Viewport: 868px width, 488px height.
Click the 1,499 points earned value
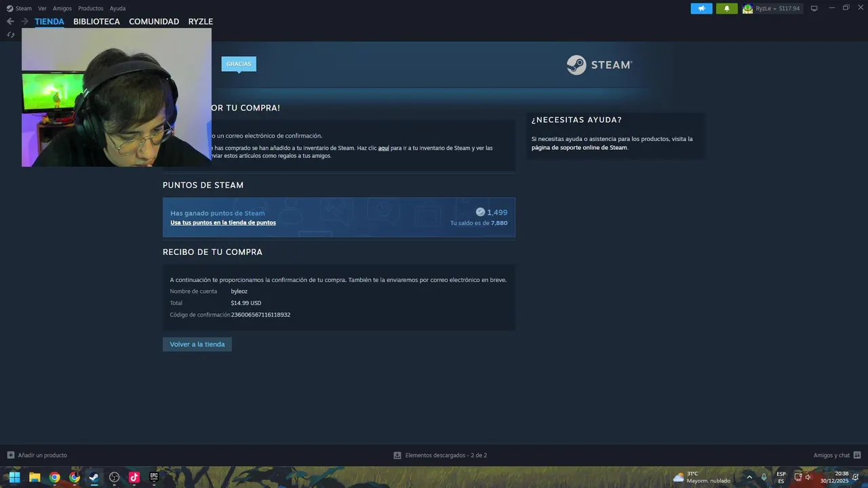point(497,212)
